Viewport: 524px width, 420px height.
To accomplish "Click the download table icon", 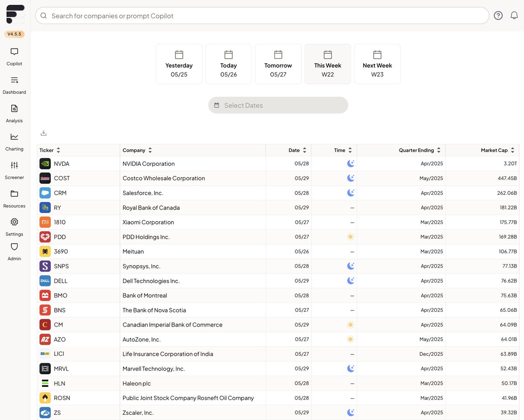I will [x=44, y=133].
